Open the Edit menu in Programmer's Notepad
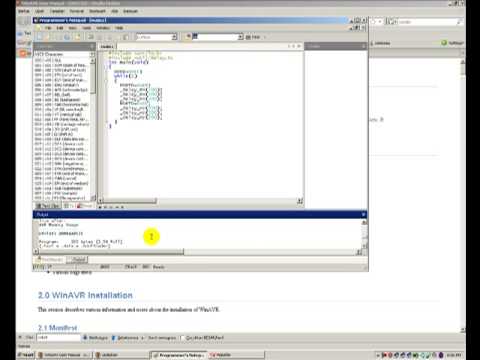Screen dimensions: 480x360 pyautogui.click(x=60, y=28)
